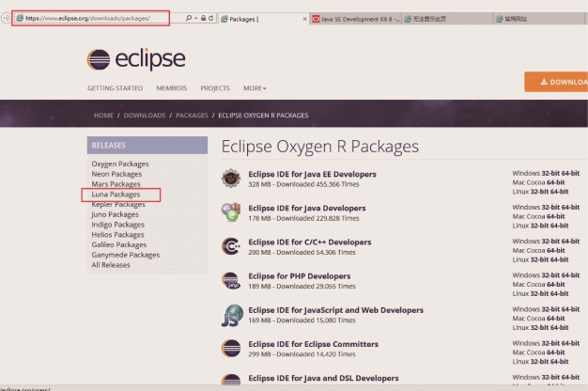Download Eclipse Committers Windows 64-bit

(570, 343)
